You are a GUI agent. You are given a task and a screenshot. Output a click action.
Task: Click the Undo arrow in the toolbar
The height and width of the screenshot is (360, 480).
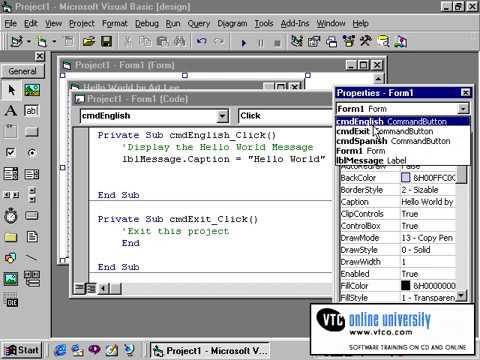201,42
